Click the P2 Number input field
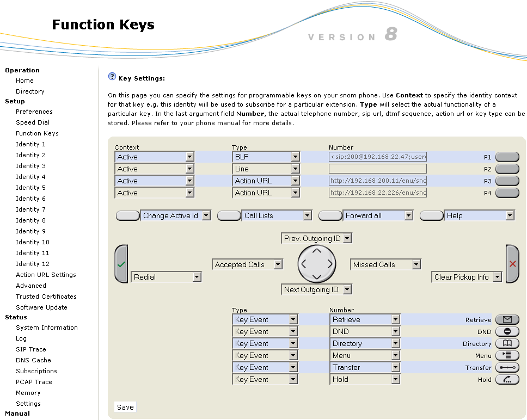The height and width of the screenshot is (420, 527). click(x=377, y=169)
